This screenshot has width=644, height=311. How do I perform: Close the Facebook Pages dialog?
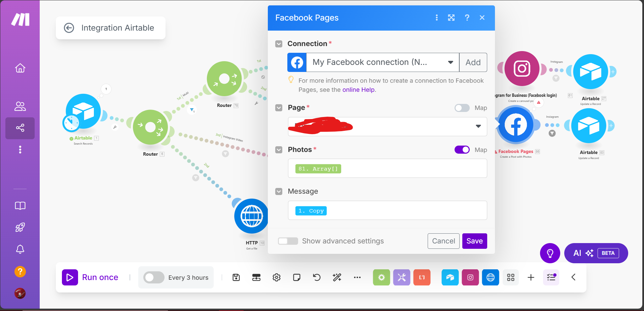pos(482,17)
